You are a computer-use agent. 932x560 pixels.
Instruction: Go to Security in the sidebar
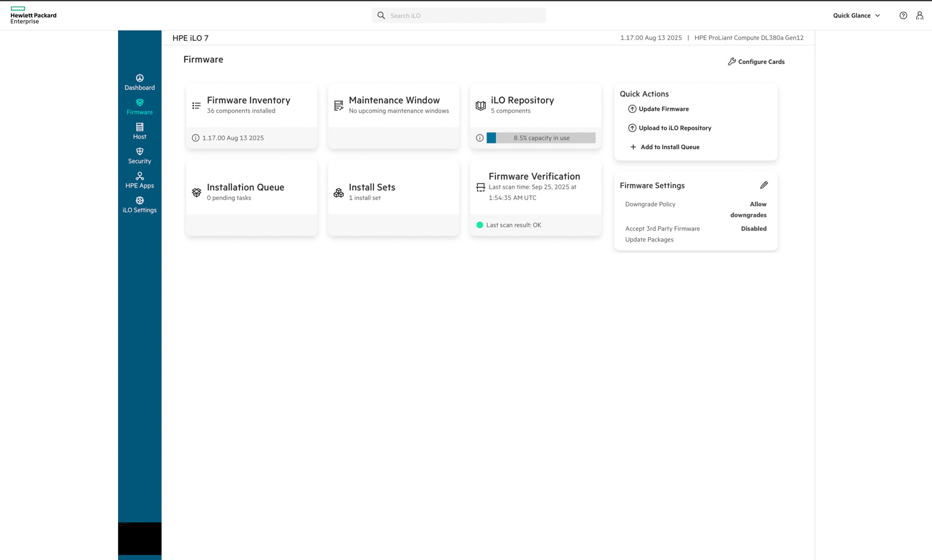[140, 156]
